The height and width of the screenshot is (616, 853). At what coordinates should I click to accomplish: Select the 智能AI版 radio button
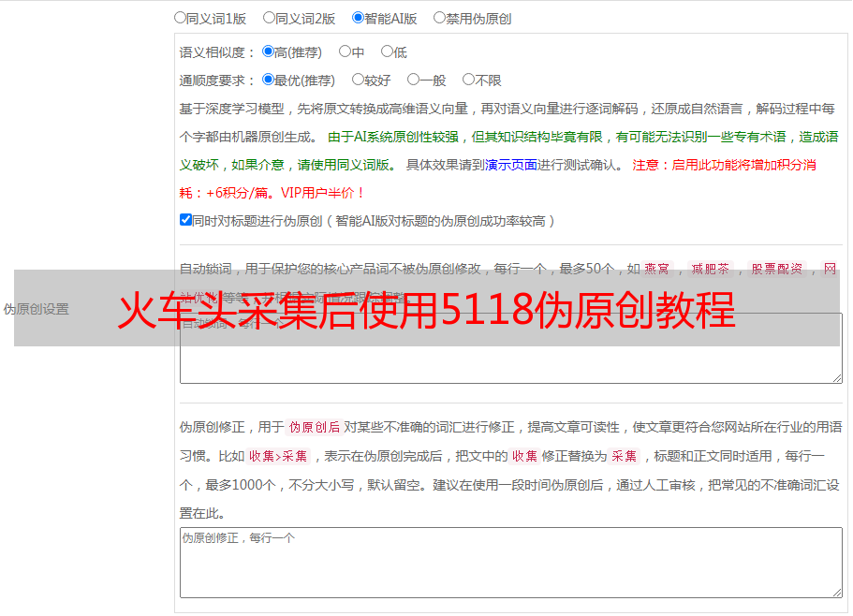point(359,18)
